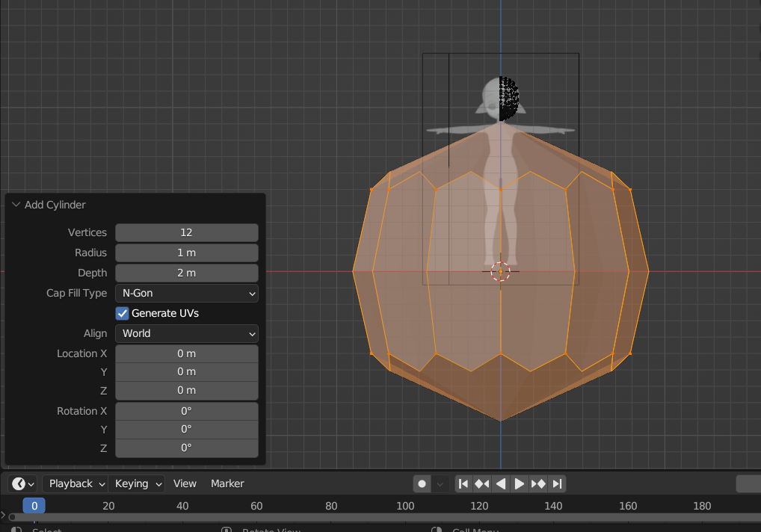Image resolution: width=761 pixels, height=532 pixels.
Task: Open the timeline View menu
Action: [185, 483]
